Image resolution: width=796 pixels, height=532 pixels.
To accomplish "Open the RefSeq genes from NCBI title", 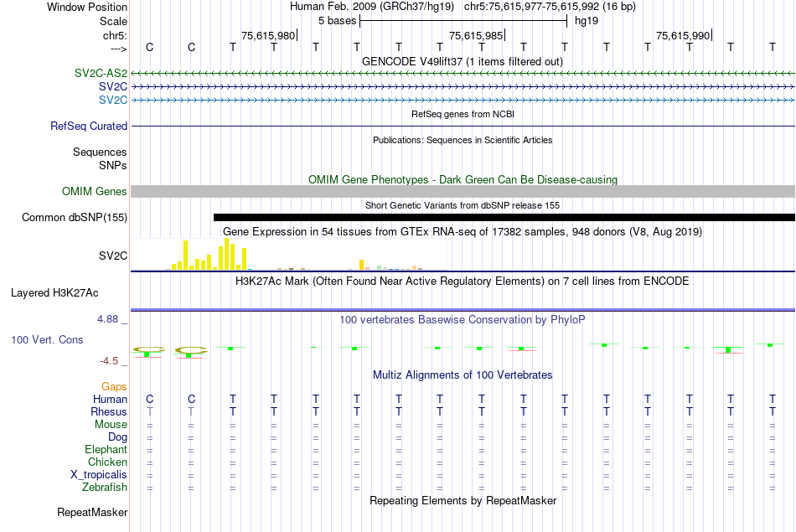I will [463, 114].
